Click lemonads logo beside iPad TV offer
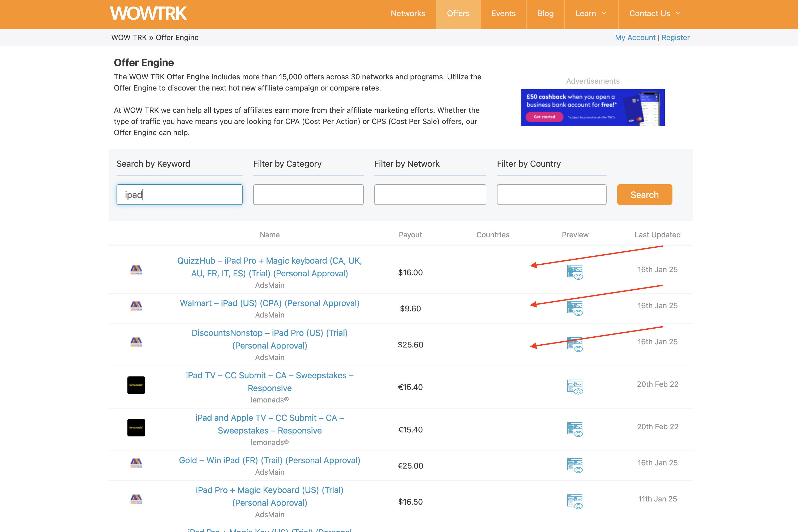This screenshot has height=532, width=798. (x=136, y=385)
